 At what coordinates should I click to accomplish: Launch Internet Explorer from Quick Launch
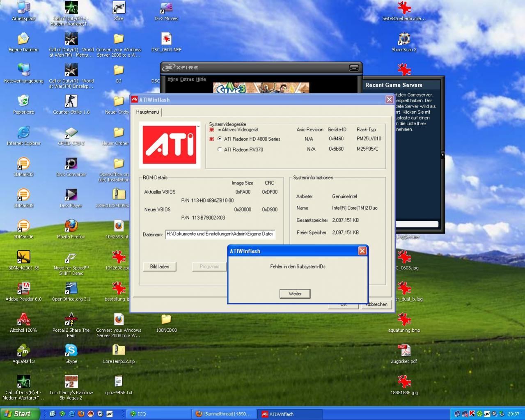coord(71,414)
